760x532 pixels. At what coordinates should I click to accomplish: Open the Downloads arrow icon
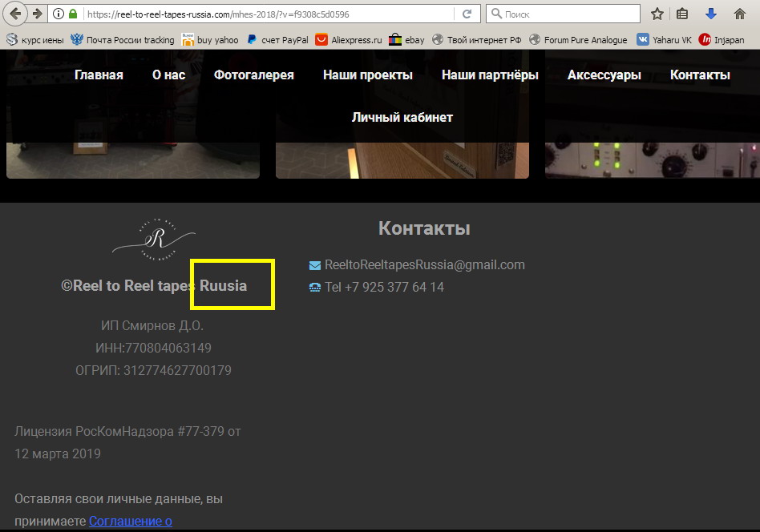(711, 14)
